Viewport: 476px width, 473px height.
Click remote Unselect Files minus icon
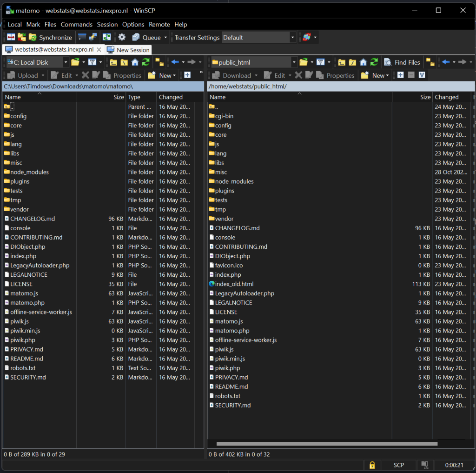coord(411,75)
